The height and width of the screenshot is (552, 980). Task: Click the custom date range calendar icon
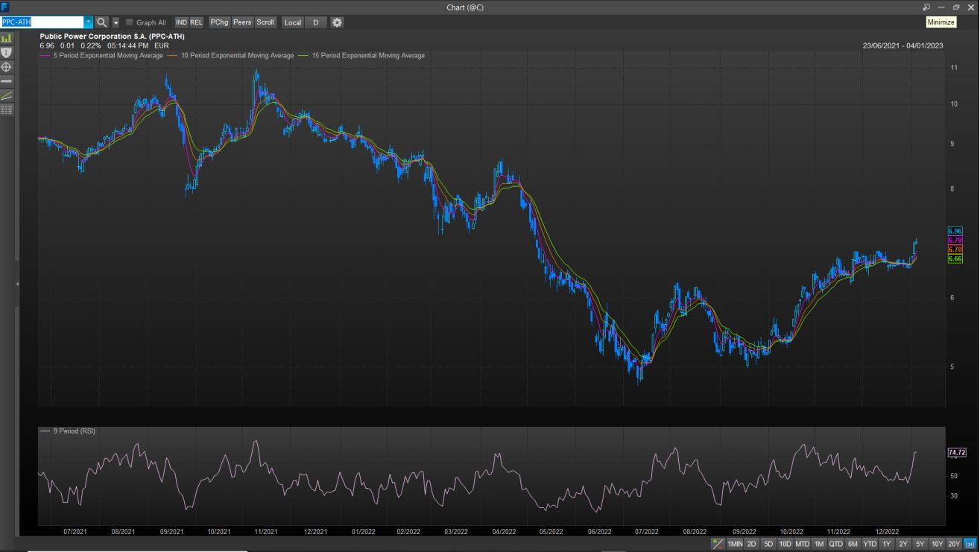(x=970, y=544)
